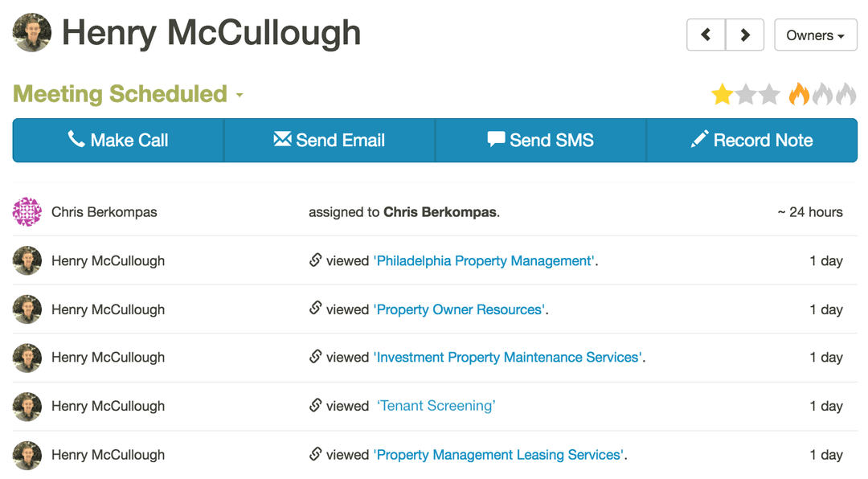
Task: Click the orange flame hotness icon
Action: (799, 95)
